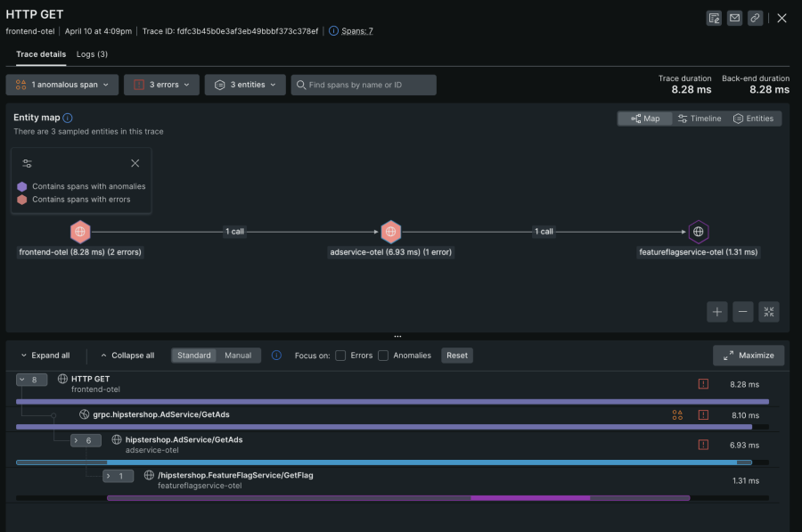The image size is (802, 532).
Task: Select the hipstershop.AdService/GetAds span name
Action: click(184, 439)
